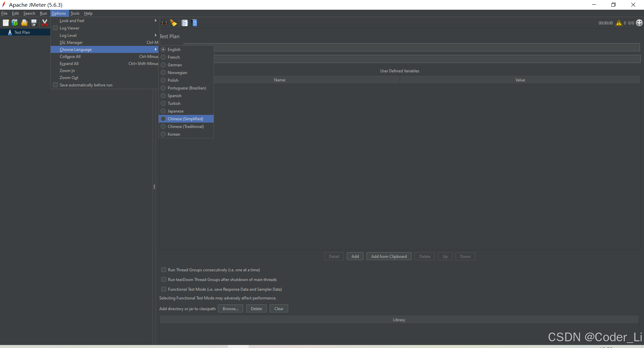This screenshot has width=644, height=348.
Task: Click the Detail button
Action: (x=334, y=257)
